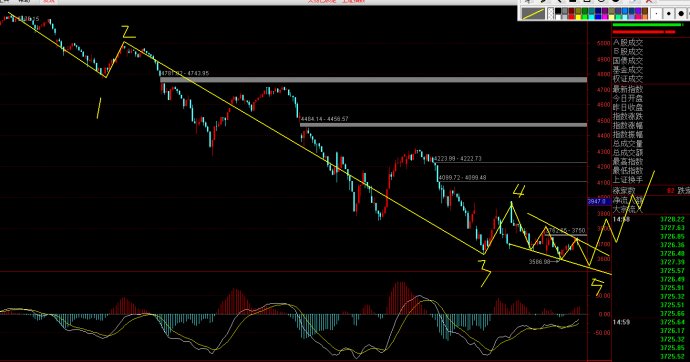690x362 pixels.
Task: Click the 'B股成交' row in side panel
Action: coord(628,51)
